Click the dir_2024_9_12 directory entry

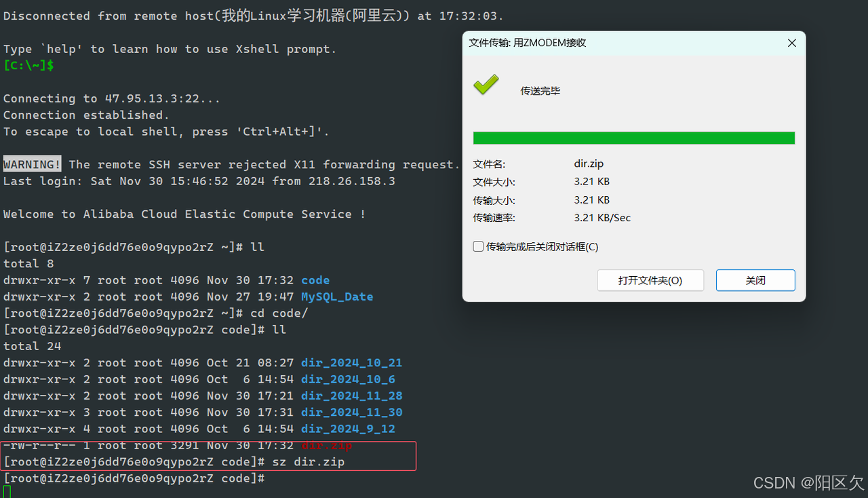tap(348, 429)
